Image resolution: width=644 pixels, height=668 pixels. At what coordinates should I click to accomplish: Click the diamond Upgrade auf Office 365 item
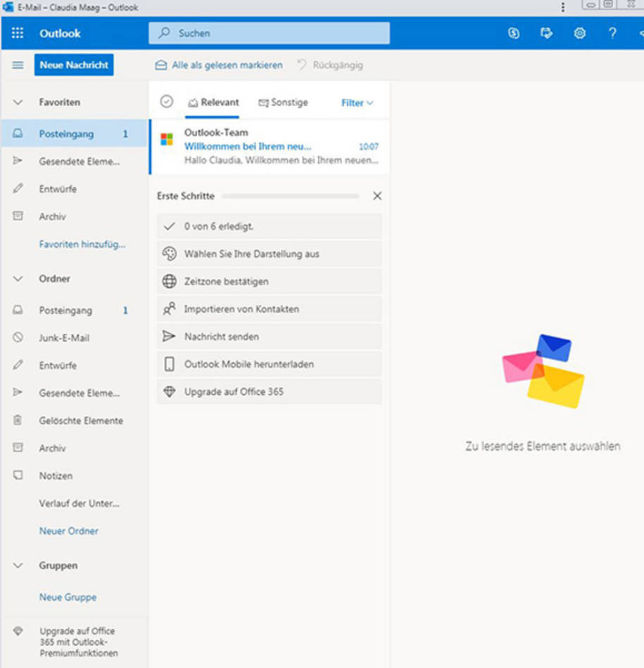click(x=269, y=391)
